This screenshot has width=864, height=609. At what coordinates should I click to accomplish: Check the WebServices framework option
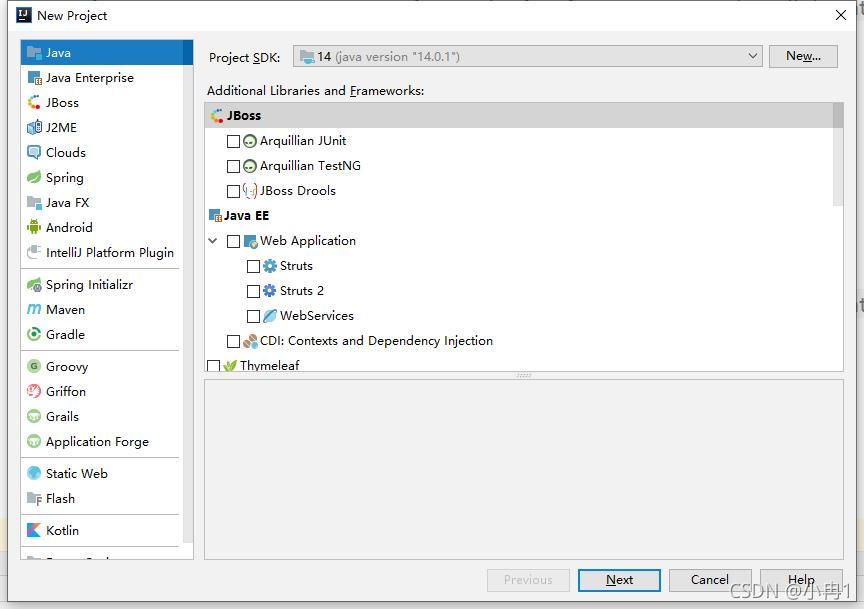[x=254, y=315]
